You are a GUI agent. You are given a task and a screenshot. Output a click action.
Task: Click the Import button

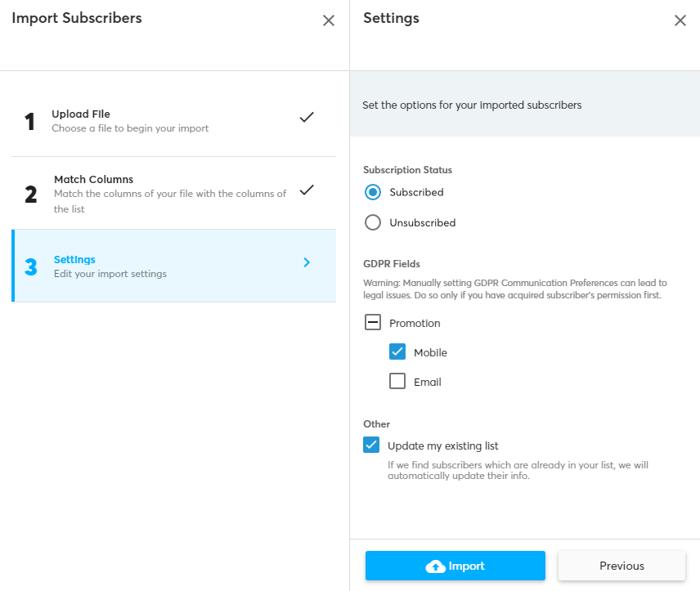point(455,566)
